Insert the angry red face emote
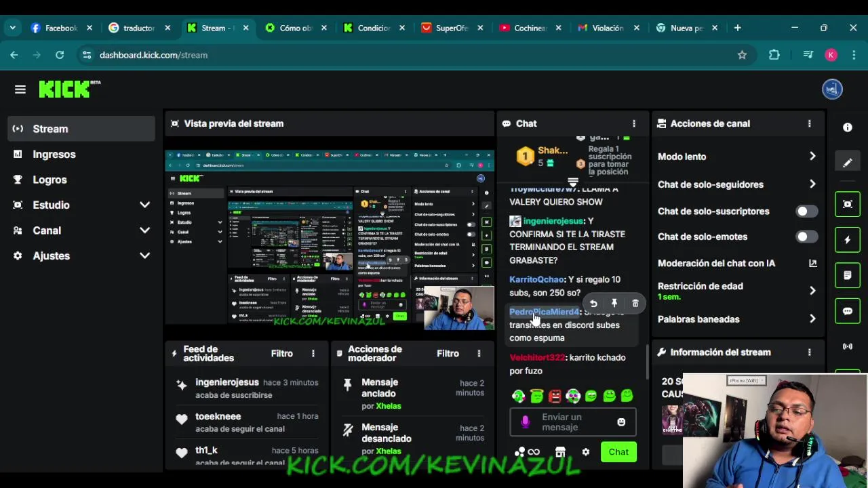This screenshot has width=868, height=488. pos(555,396)
